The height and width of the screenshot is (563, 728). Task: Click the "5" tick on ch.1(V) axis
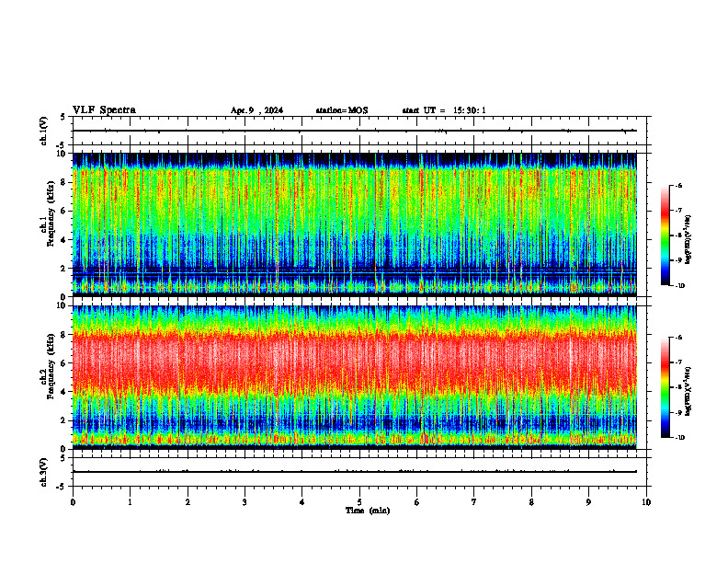(63, 117)
